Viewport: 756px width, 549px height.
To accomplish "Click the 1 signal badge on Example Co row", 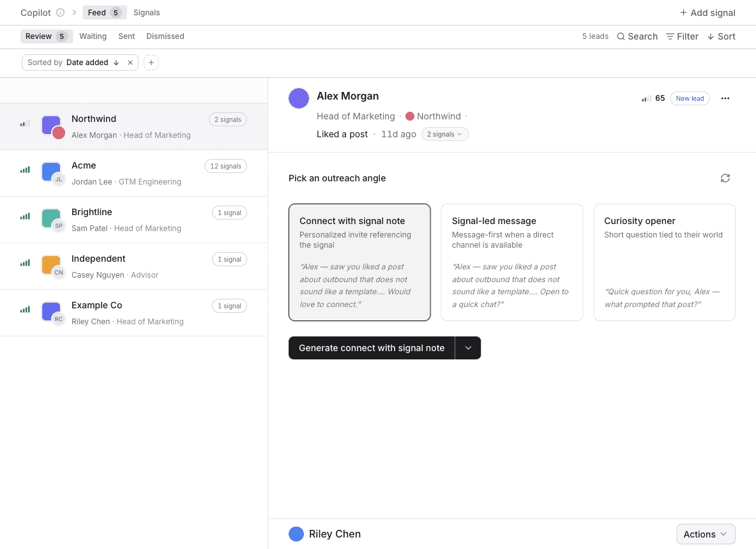I will [x=229, y=306].
